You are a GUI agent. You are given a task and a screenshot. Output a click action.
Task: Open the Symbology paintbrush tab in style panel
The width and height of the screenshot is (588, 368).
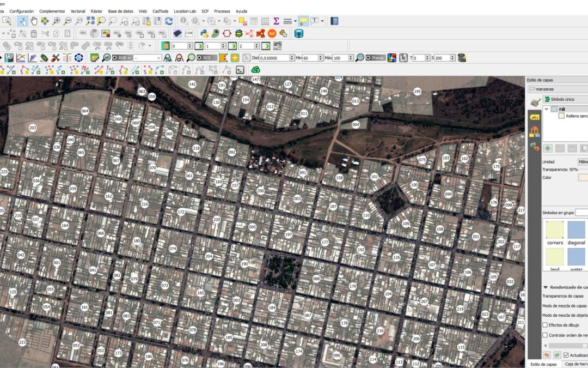click(x=535, y=102)
